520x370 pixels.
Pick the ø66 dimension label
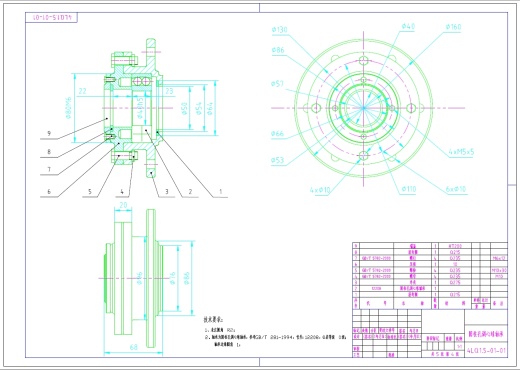tap(277, 134)
